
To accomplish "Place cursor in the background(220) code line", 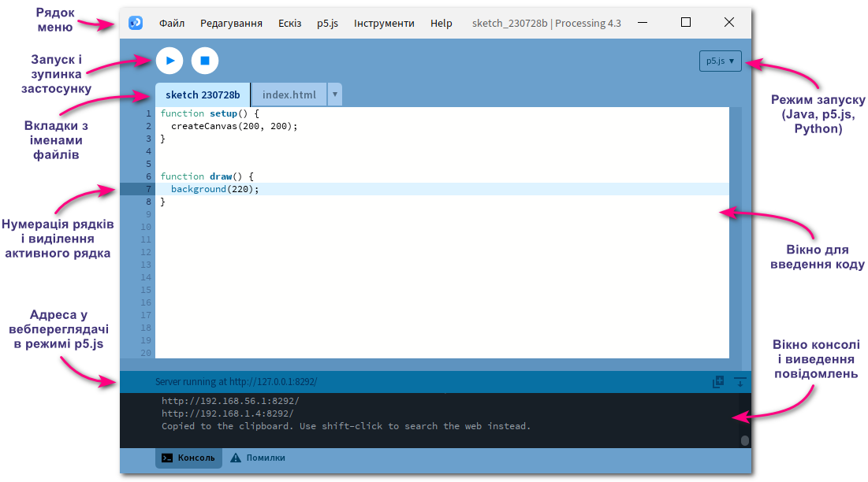I will tap(213, 188).
